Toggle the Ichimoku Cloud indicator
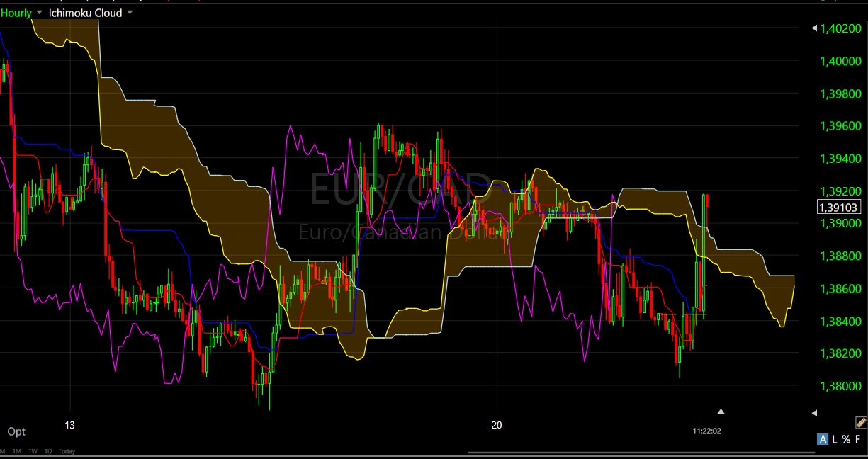Viewport: 868px width, 459px height. pos(85,12)
